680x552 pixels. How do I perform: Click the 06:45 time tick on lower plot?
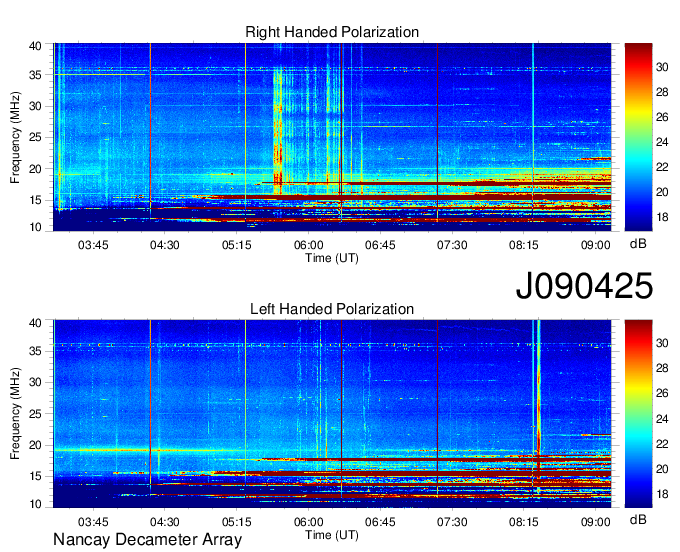pyautogui.click(x=380, y=522)
